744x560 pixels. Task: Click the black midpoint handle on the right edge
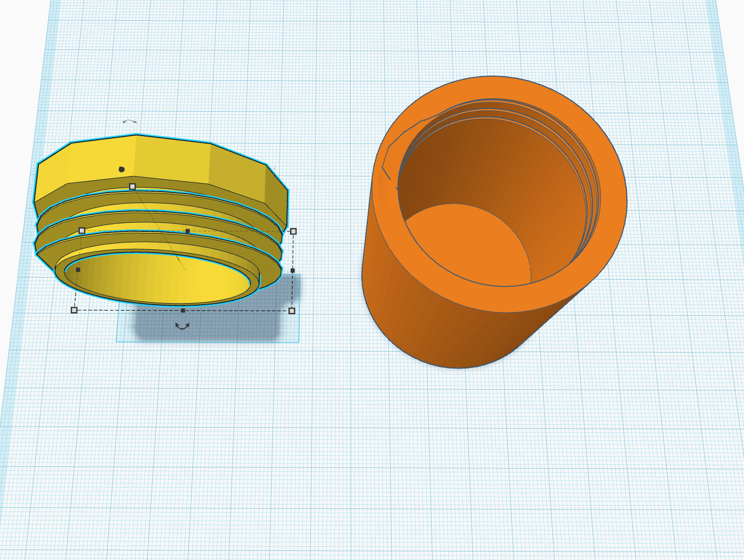point(292,271)
